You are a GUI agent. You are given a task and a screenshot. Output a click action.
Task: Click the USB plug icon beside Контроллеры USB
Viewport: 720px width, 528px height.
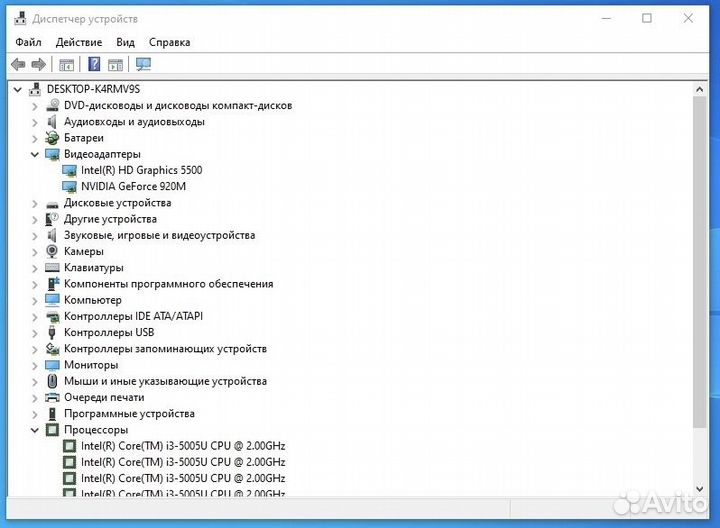point(52,332)
